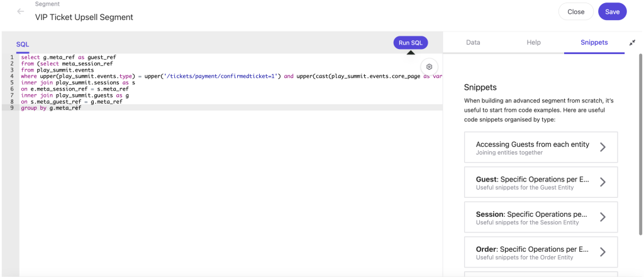Click the Run SQL button
Viewport: 644px width, 277px height.
[x=411, y=43]
